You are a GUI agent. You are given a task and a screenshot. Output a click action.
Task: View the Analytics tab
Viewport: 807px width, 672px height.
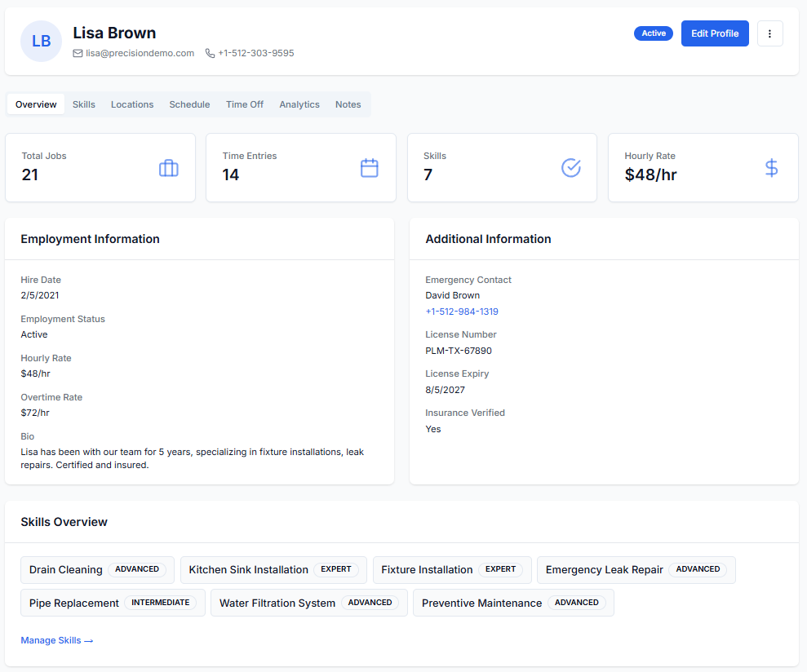click(x=299, y=104)
